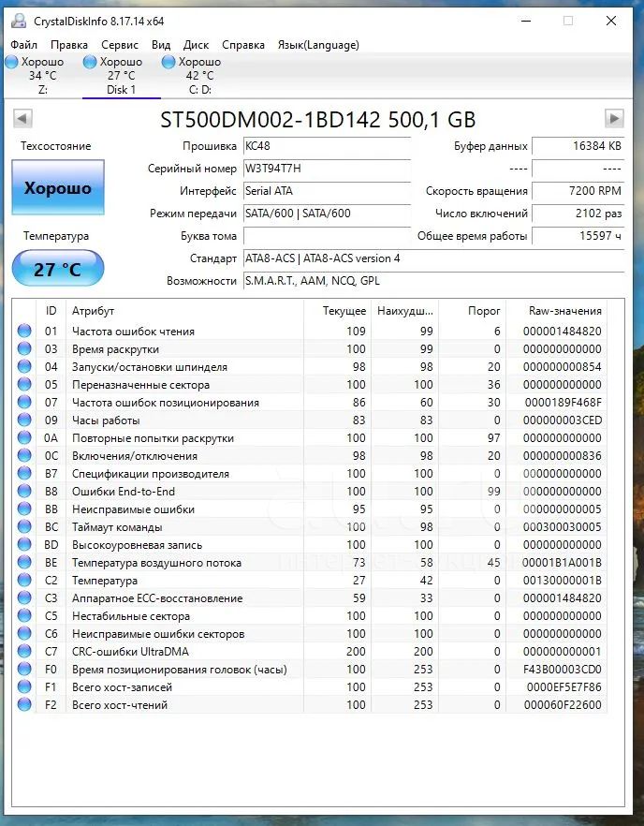Click raw value F43B00003CD0
This screenshot has width=644, height=826.
tap(562, 669)
